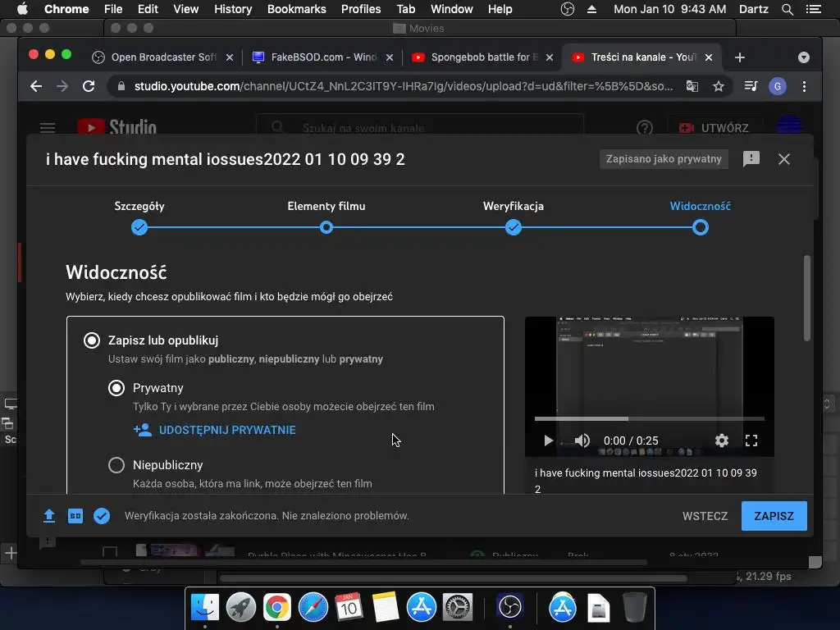This screenshot has height=630, width=840.
Task: Open Spotlight search in menu bar
Action: (787, 9)
